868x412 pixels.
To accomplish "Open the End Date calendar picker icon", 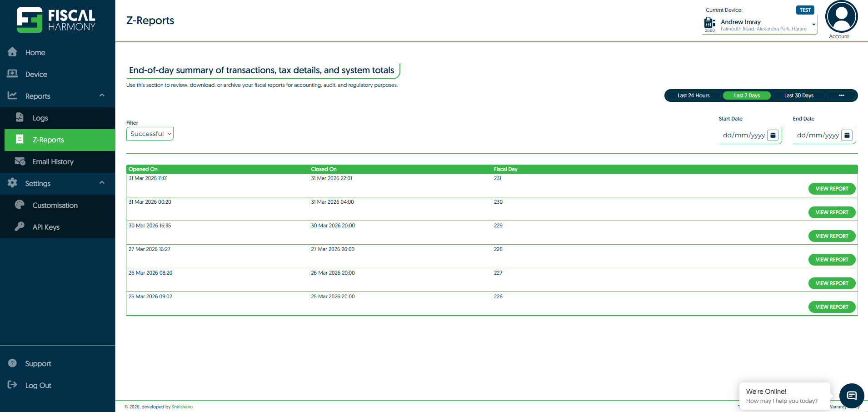I will point(847,135).
